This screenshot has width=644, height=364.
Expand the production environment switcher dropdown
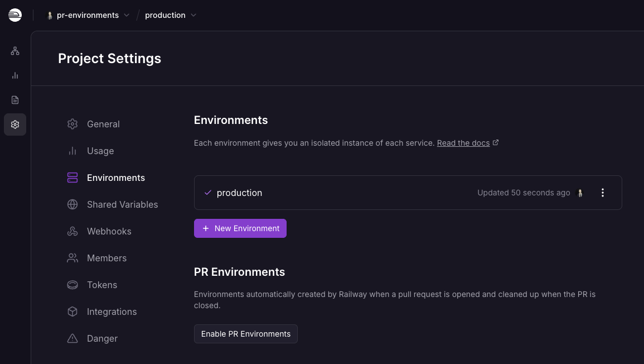tap(193, 15)
